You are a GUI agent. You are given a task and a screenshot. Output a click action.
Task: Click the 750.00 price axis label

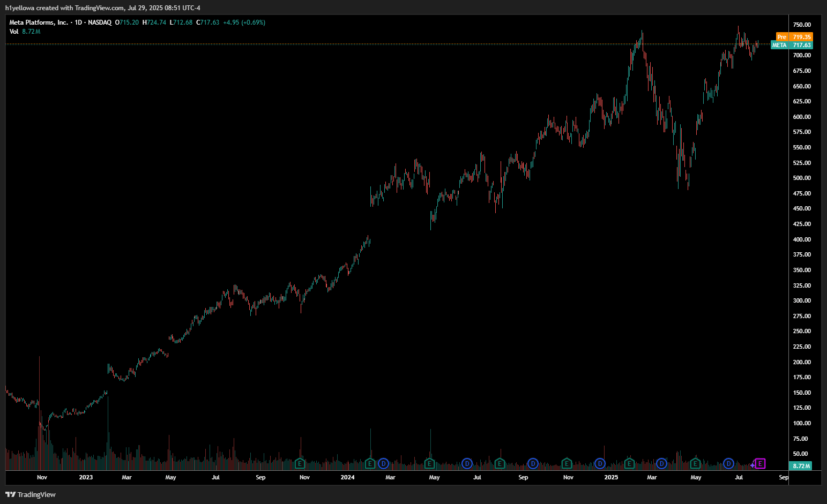pyautogui.click(x=802, y=25)
